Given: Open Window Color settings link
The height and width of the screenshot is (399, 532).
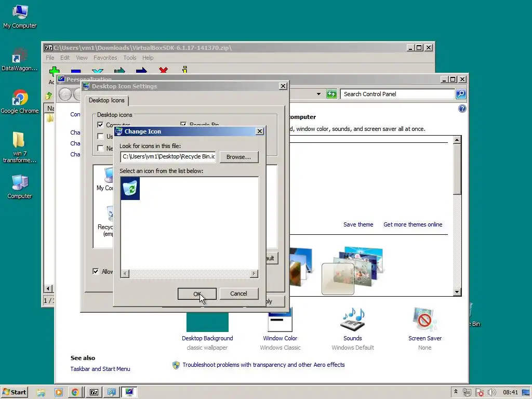Looking at the screenshot, I should point(280,338).
